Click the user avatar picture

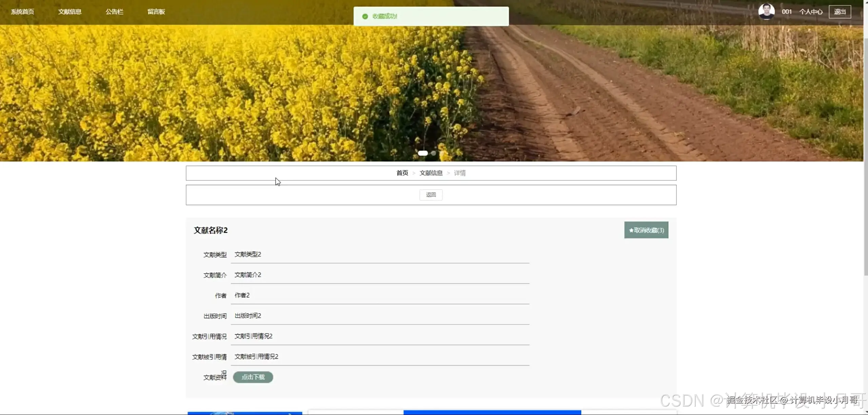(766, 12)
